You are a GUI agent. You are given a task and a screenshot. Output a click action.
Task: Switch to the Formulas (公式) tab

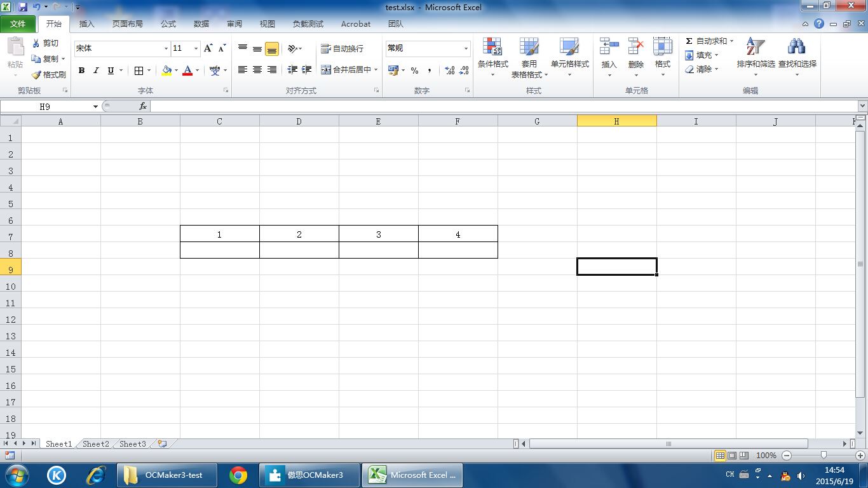[x=168, y=24]
